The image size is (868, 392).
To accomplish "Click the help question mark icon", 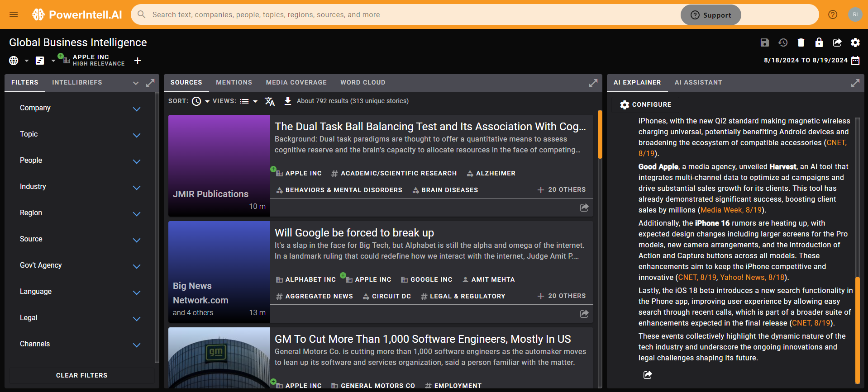I will (x=833, y=14).
